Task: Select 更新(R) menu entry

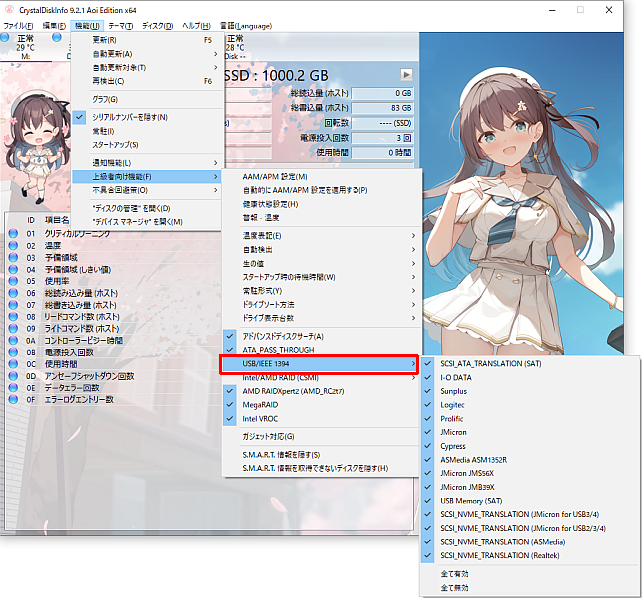Action: (147, 40)
